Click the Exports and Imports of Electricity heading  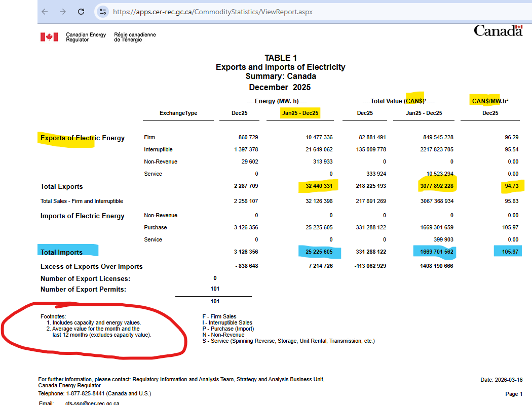[x=280, y=67]
